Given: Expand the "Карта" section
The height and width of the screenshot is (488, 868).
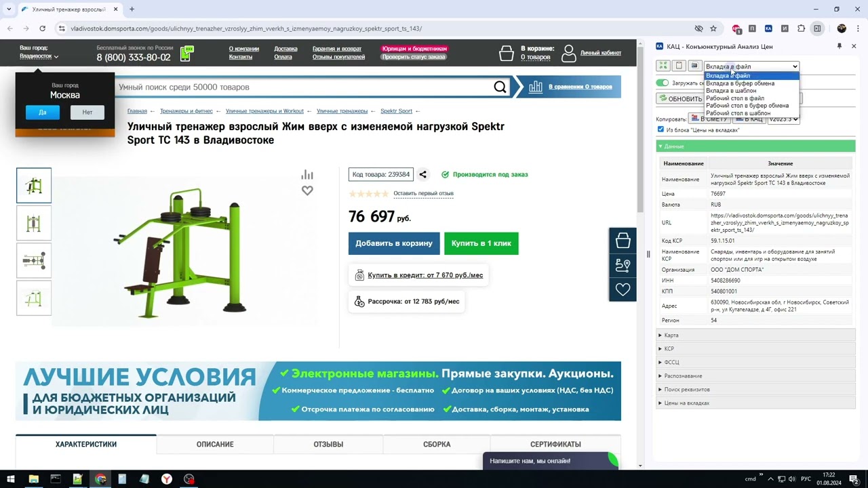Looking at the screenshot, I should [755, 335].
